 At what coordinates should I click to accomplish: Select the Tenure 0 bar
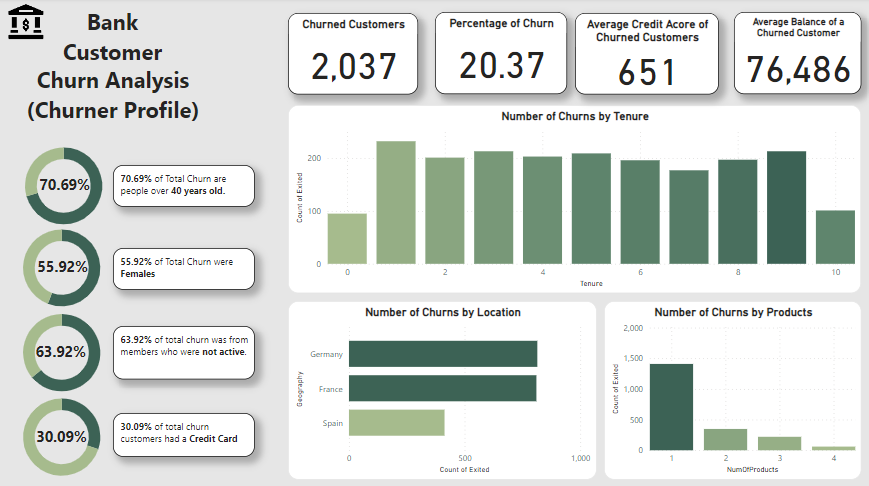coord(347,239)
